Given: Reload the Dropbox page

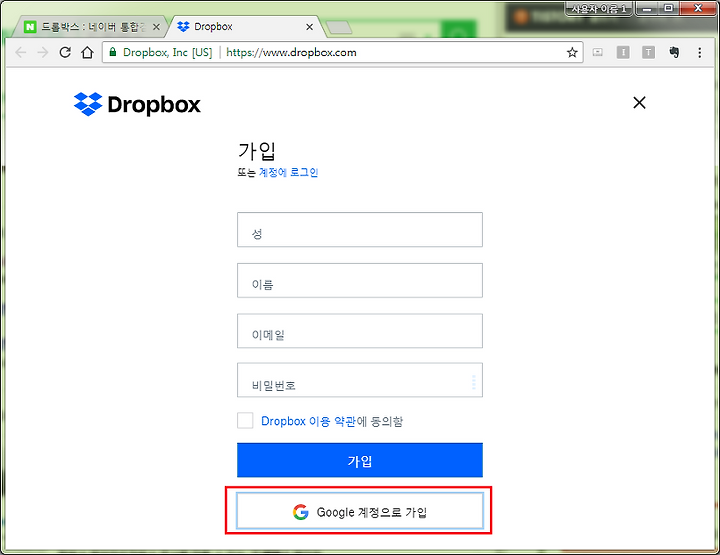Looking at the screenshot, I should [65, 52].
